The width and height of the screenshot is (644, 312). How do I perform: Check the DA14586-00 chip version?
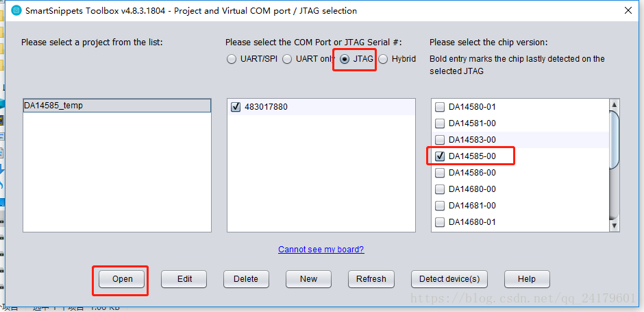(x=440, y=173)
